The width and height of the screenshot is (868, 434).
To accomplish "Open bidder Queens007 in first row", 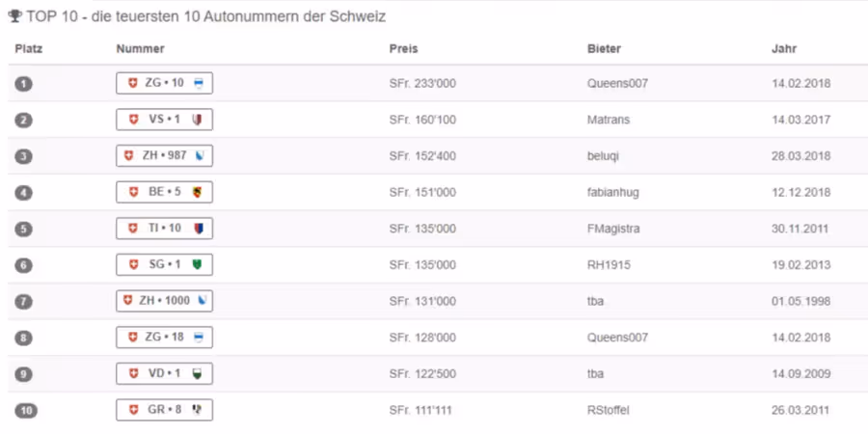I will click(617, 84).
